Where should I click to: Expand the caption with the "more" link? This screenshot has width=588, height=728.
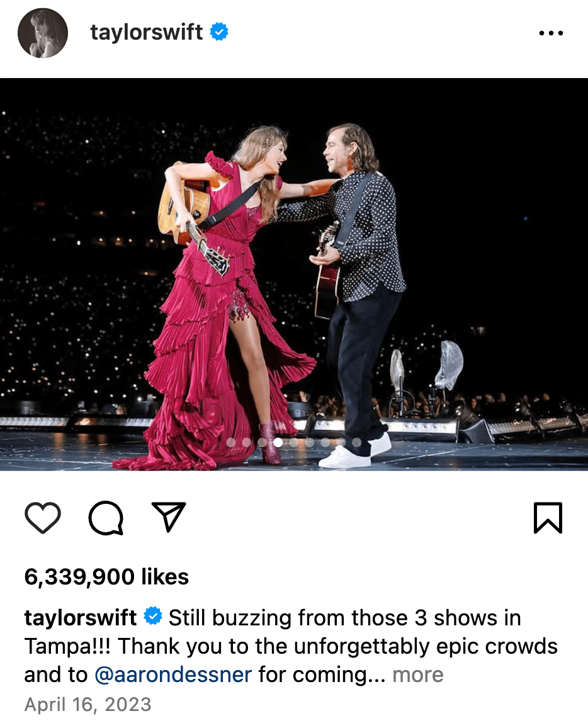417,674
